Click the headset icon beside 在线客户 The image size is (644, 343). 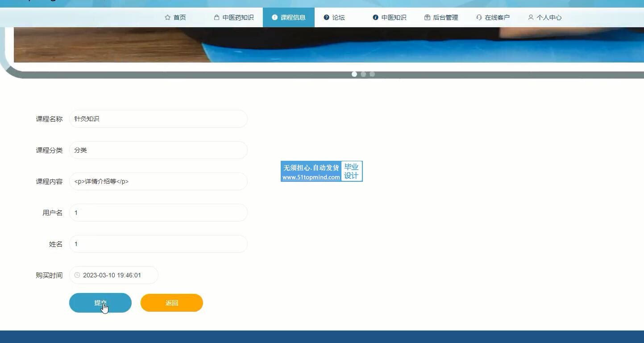point(479,17)
